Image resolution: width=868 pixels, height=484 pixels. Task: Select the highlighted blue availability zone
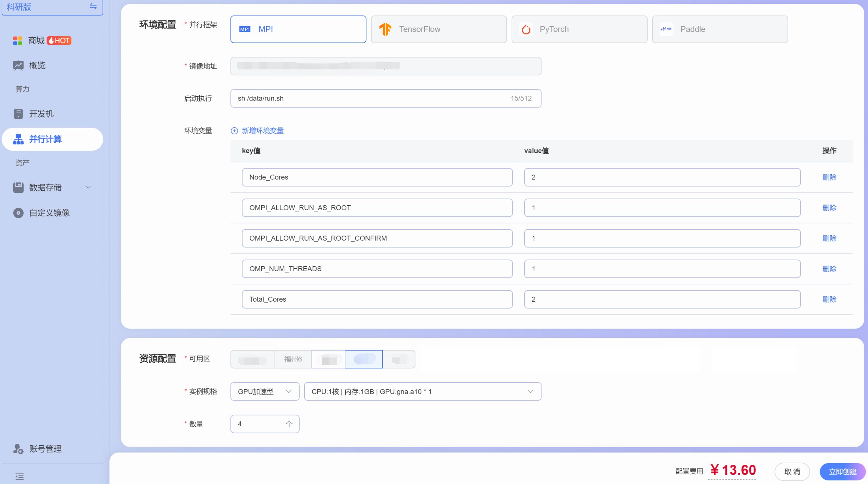(x=364, y=359)
